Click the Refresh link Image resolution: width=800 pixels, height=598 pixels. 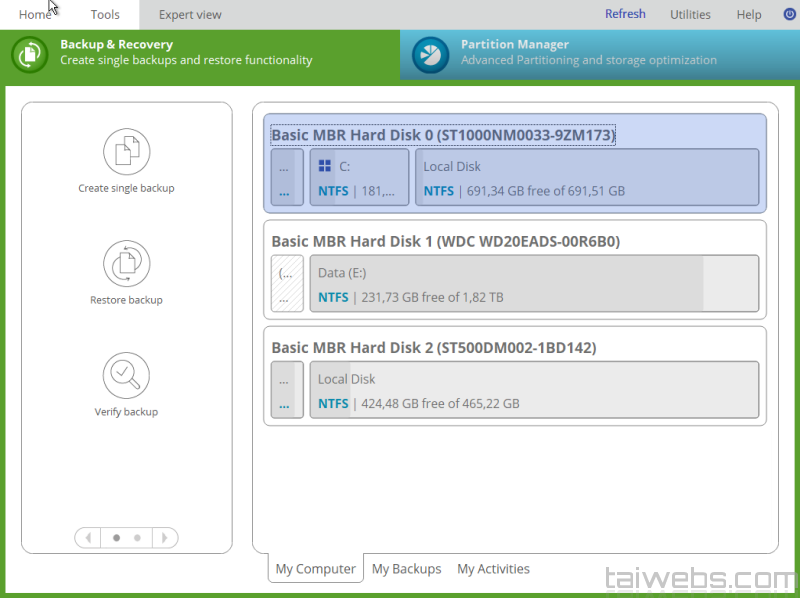click(625, 14)
